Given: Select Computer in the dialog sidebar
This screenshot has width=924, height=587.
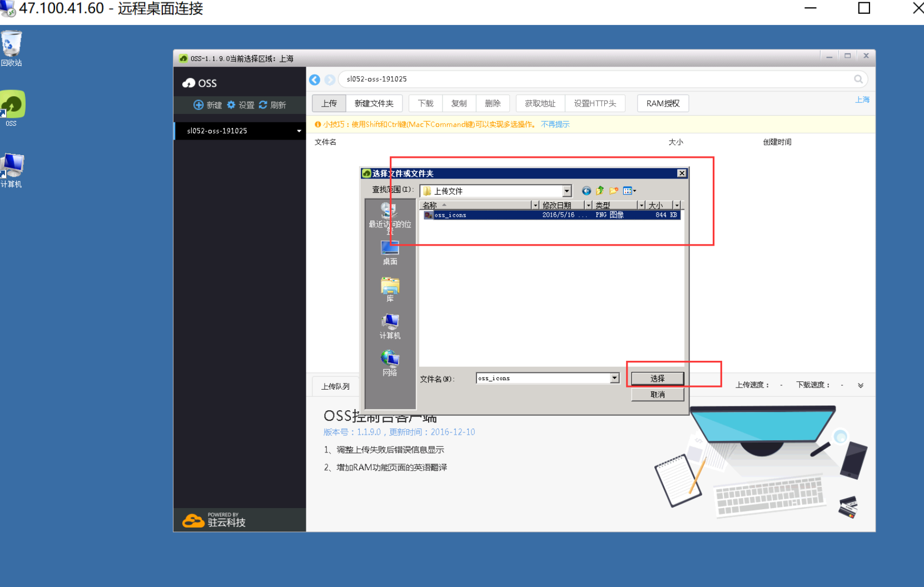Looking at the screenshot, I should (390, 327).
